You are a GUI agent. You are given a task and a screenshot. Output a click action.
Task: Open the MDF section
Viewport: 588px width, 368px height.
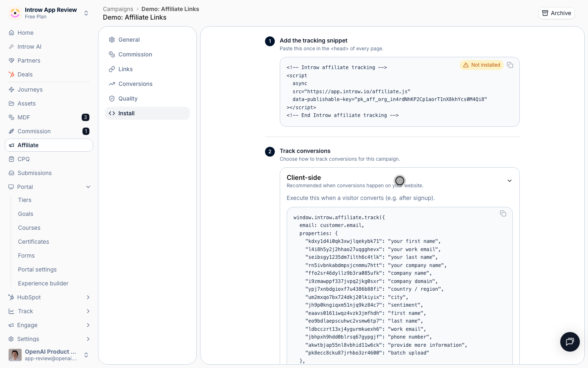(x=49, y=117)
